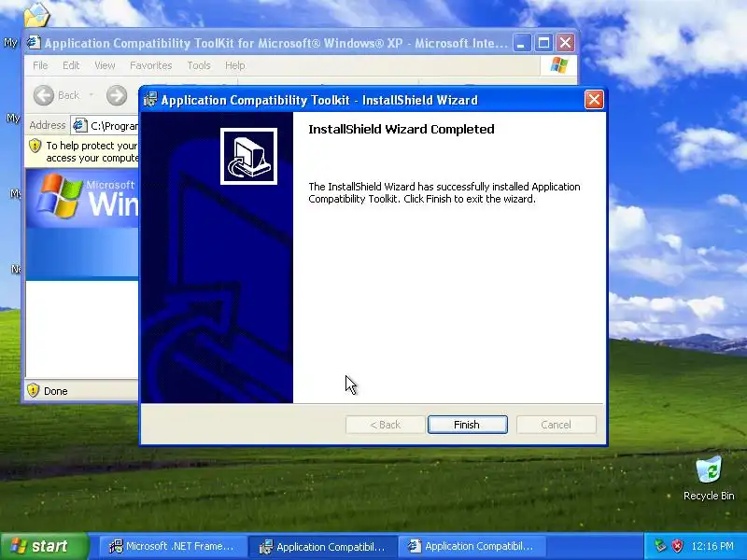
Task: Click the Internet Explorer address bar field
Action: 105,126
